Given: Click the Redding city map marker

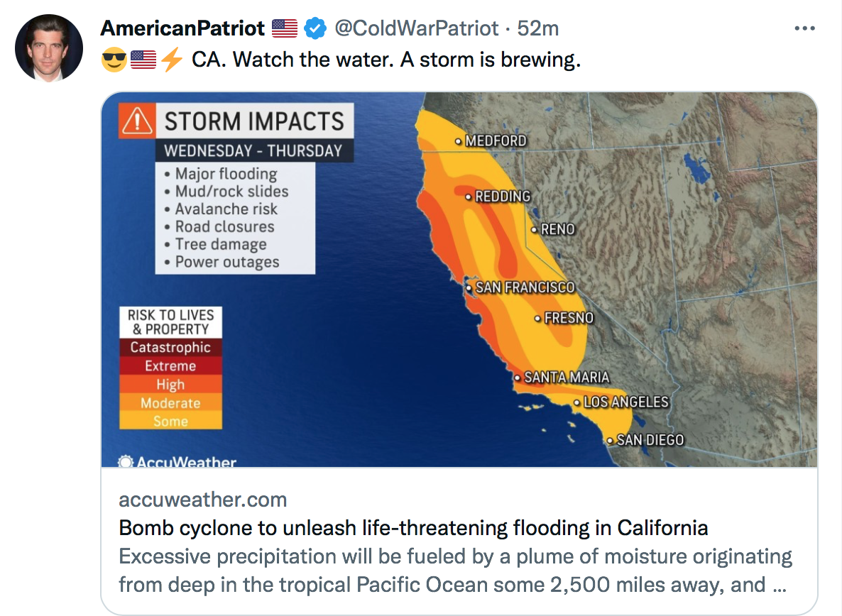Looking at the screenshot, I should 469,197.
